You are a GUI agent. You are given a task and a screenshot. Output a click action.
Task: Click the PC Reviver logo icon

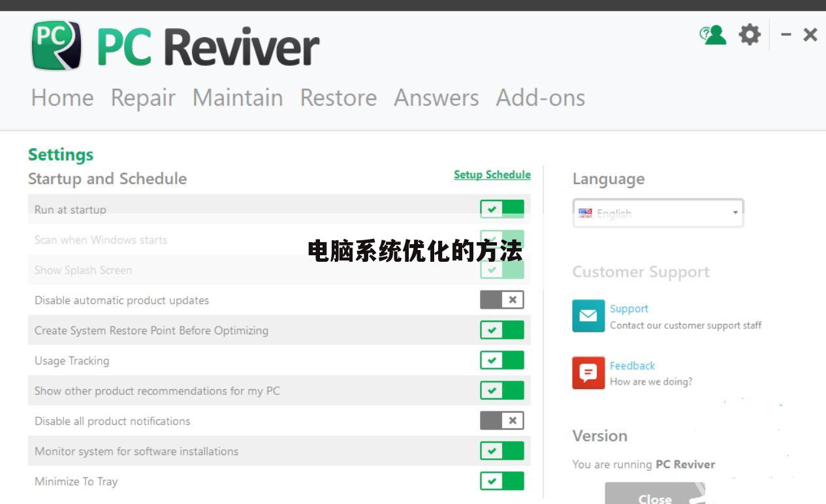57,45
